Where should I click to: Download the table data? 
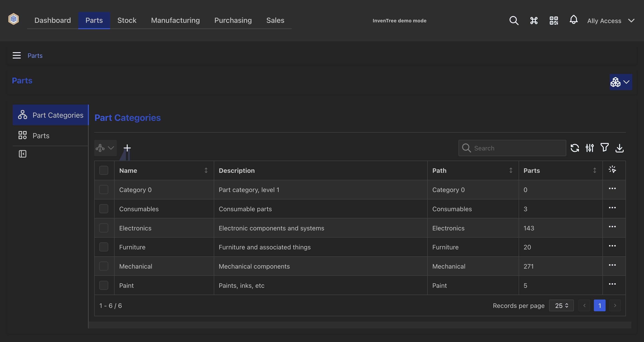point(619,148)
